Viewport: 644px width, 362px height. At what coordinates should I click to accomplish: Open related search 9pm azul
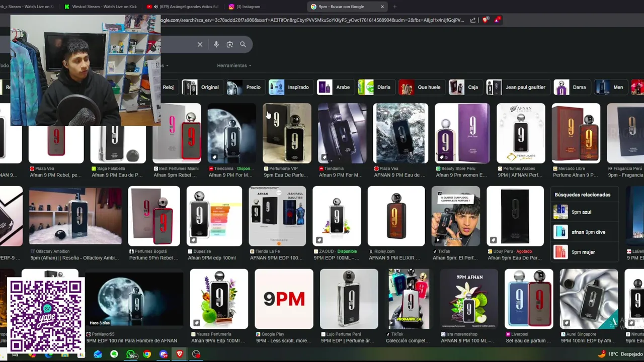point(585,212)
